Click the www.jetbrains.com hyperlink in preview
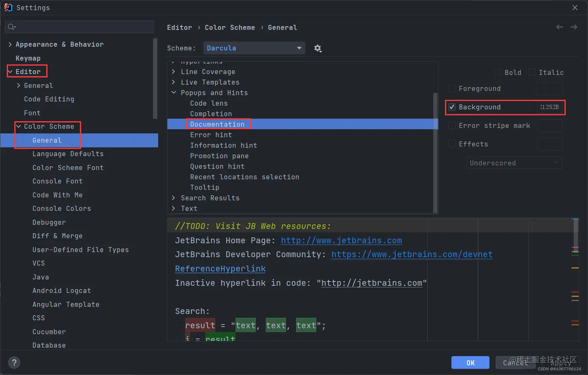The width and height of the screenshot is (588, 375). coord(341,240)
